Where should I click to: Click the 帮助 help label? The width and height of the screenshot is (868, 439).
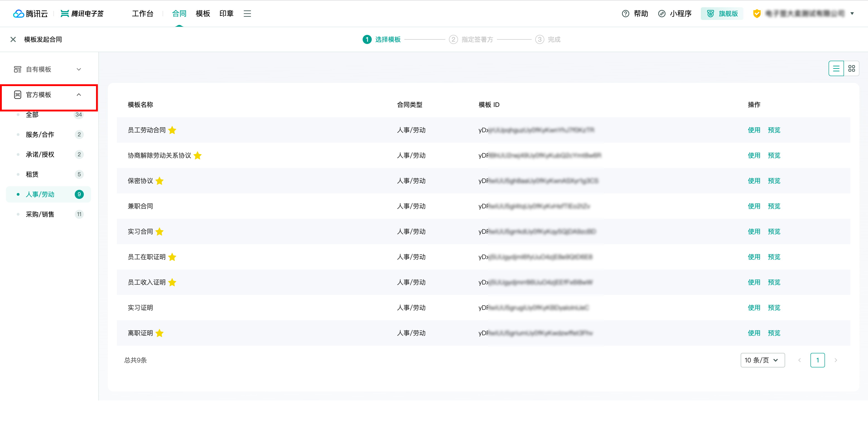[x=641, y=13]
